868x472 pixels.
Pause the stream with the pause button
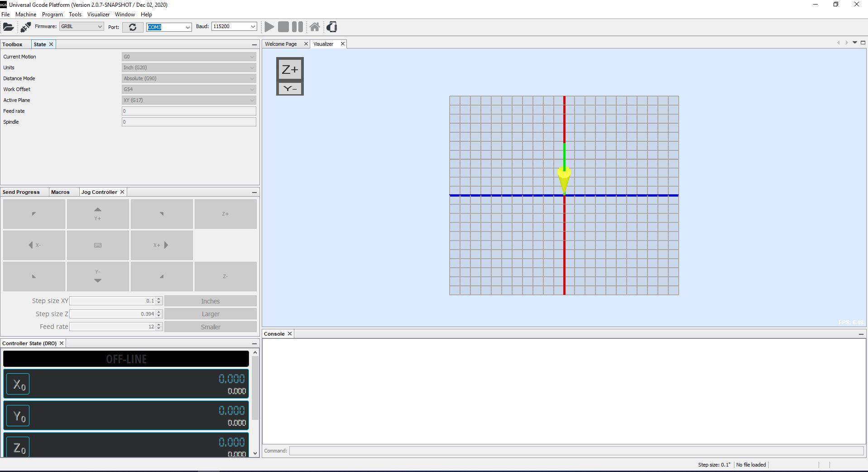pos(297,27)
